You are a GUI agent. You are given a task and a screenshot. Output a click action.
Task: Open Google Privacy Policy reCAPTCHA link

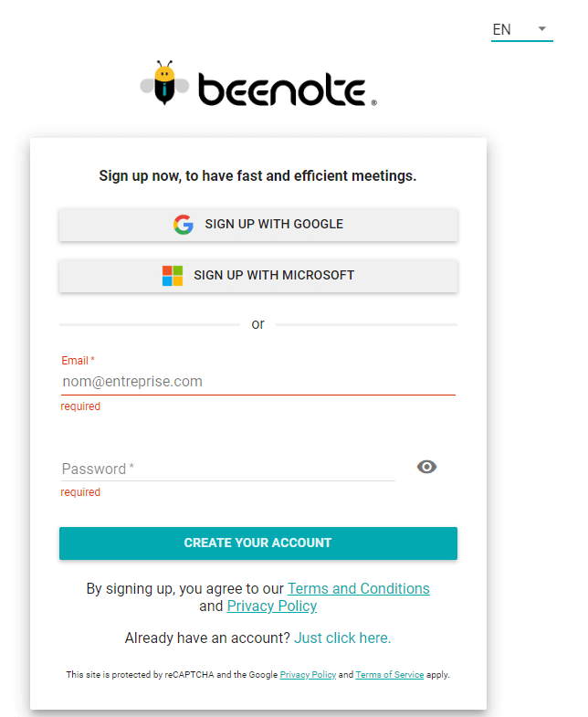308,675
